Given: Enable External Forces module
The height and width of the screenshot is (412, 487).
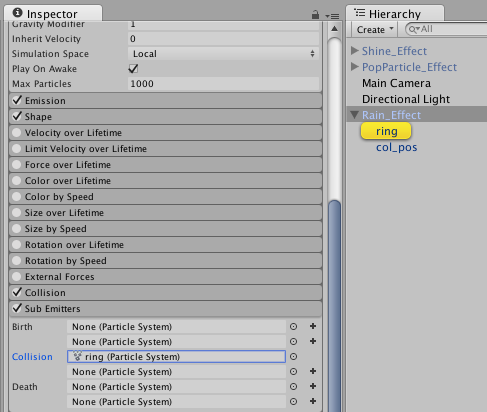Looking at the screenshot, I should [16, 277].
